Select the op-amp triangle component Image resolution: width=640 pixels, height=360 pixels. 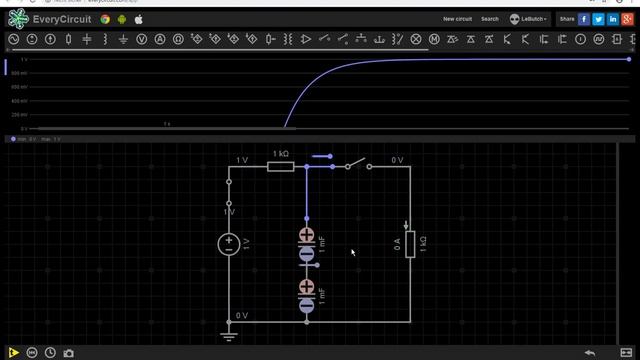(306, 39)
